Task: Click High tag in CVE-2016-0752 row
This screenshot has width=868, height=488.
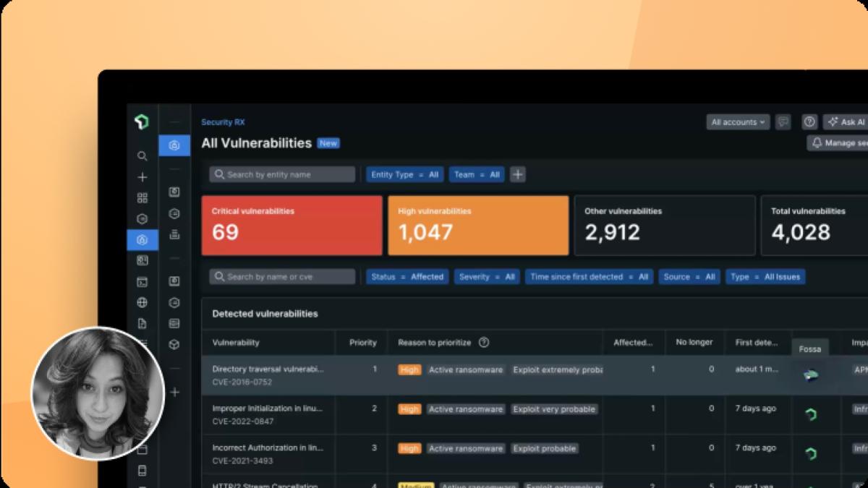Action: 409,369
